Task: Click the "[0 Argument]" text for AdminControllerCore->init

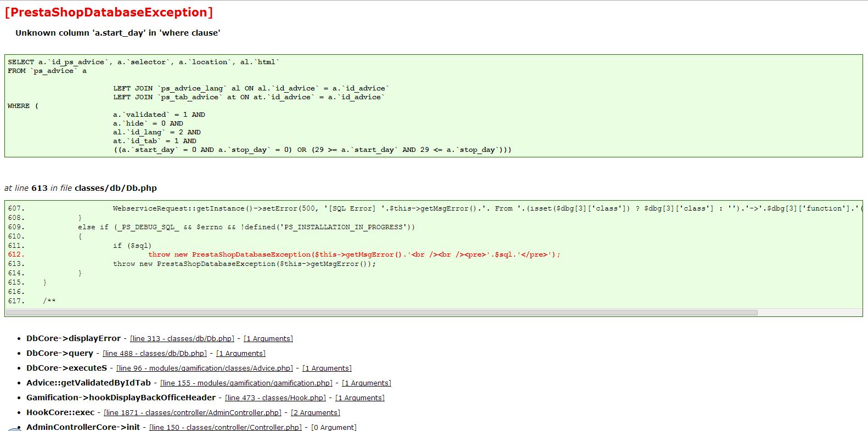Action: (334, 428)
